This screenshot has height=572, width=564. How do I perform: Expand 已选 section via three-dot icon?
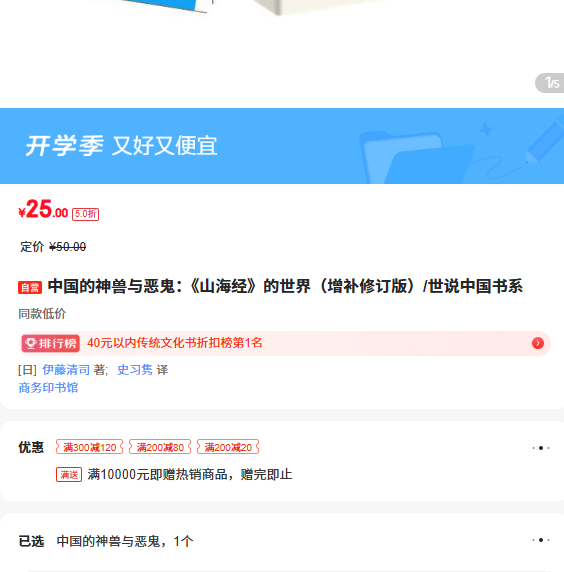(x=541, y=540)
